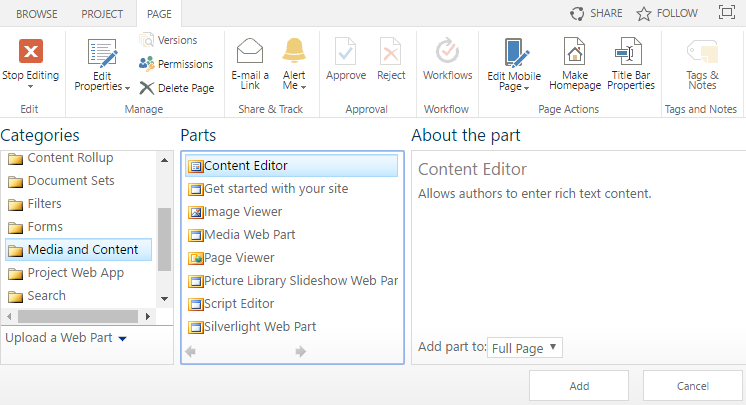
Task: Click the Permissions icon in Manage
Action: pyautogui.click(x=147, y=63)
